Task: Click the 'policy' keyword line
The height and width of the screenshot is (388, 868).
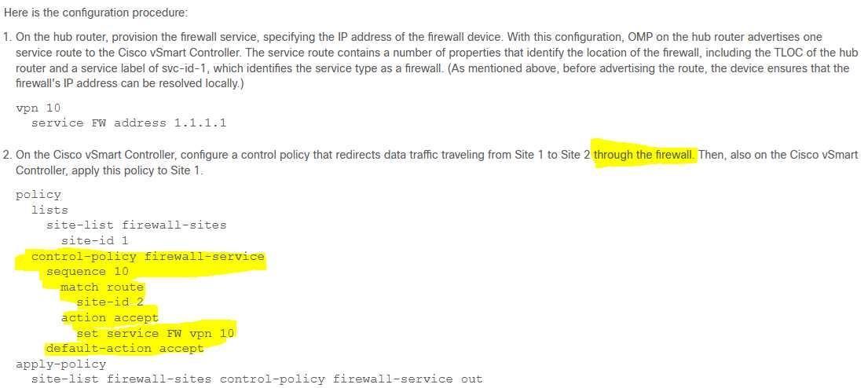Action: (x=38, y=195)
